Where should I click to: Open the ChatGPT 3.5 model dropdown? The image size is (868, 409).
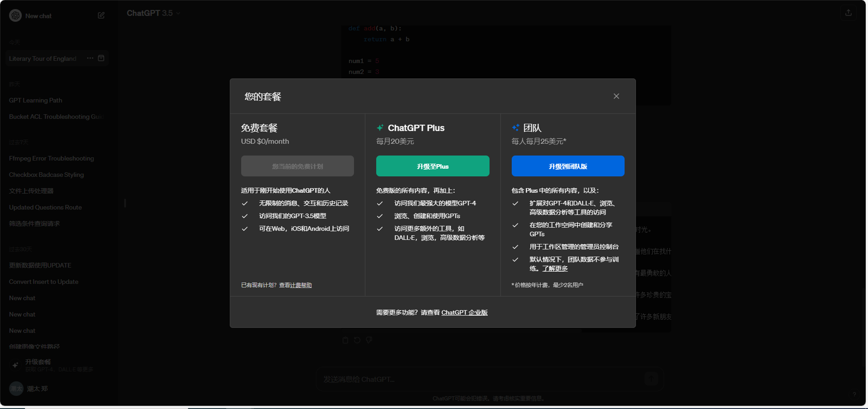tap(154, 13)
